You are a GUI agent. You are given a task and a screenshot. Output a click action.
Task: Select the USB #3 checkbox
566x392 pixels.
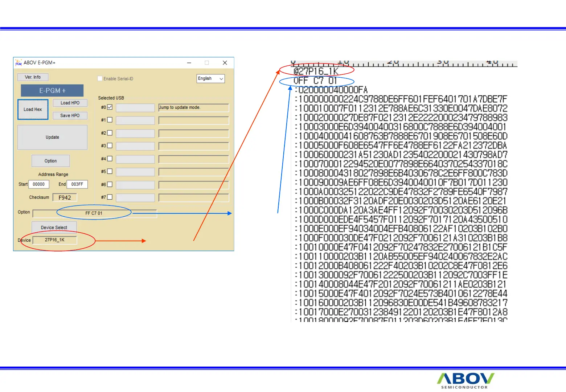click(x=110, y=146)
